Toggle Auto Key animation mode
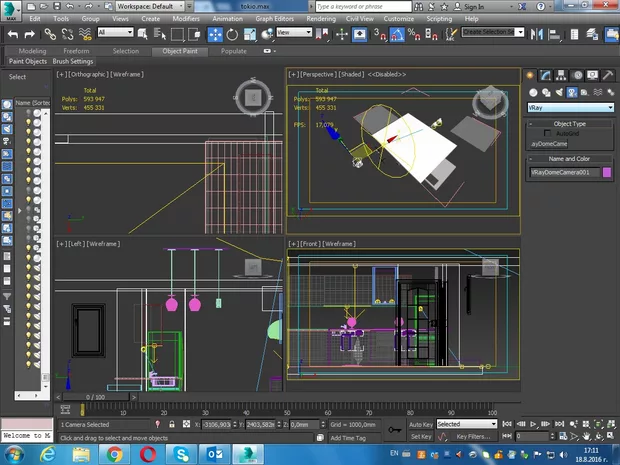The height and width of the screenshot is (465, 620). tap(420, 424)
